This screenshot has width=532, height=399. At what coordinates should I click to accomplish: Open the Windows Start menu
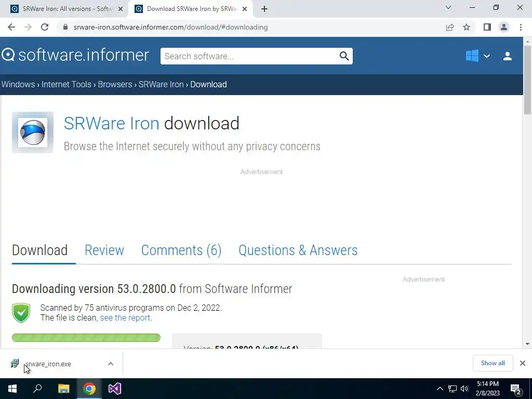12,389
